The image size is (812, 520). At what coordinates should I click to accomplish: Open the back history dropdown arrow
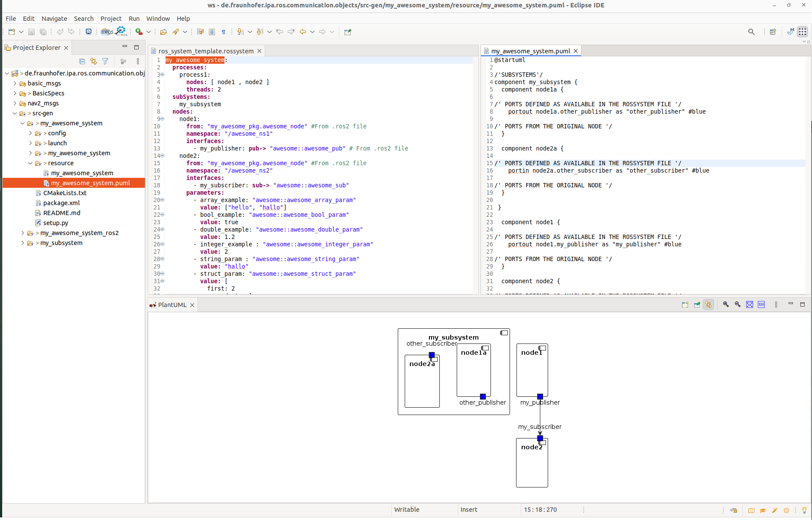coord(312,32)
